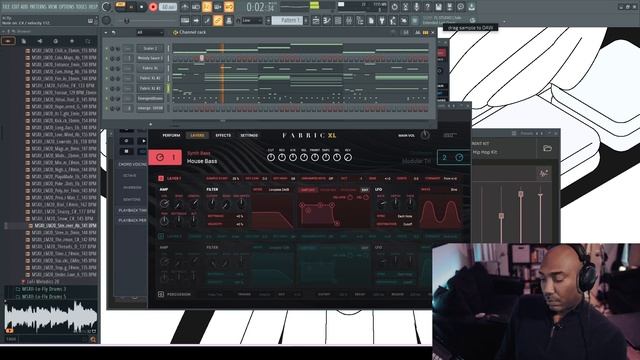Expand the Percussion section in Fabric XL

[x=161, y=294]
